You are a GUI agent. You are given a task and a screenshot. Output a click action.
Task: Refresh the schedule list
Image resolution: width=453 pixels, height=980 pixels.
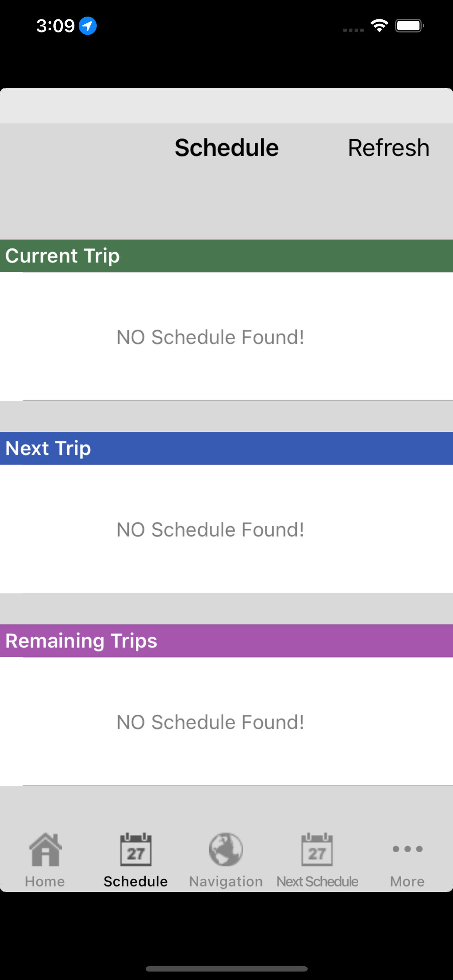coord(389,147)
